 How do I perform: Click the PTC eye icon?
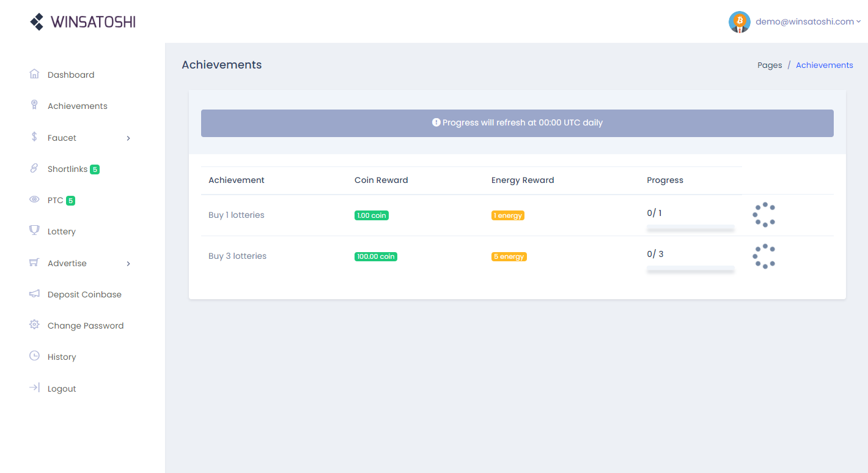point(34,200)
